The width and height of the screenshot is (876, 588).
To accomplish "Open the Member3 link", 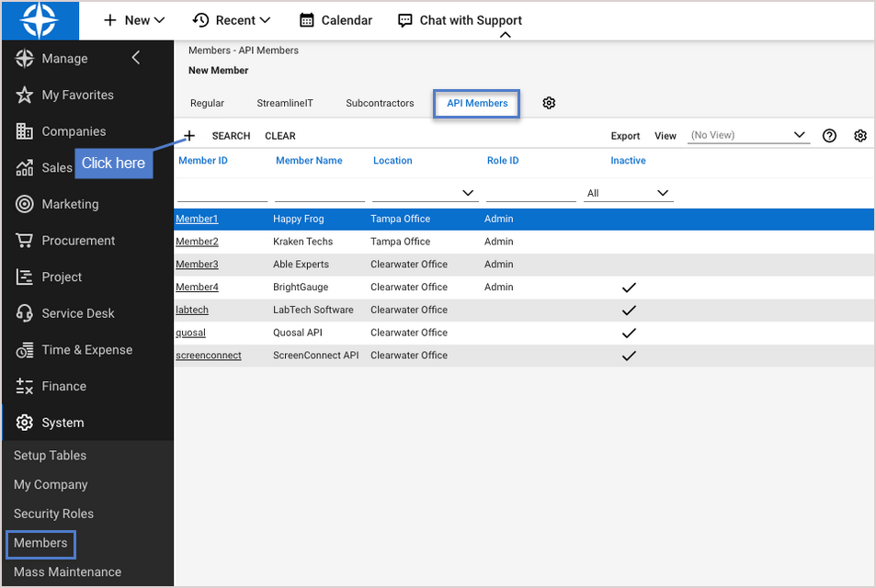I will pos(197,264).
